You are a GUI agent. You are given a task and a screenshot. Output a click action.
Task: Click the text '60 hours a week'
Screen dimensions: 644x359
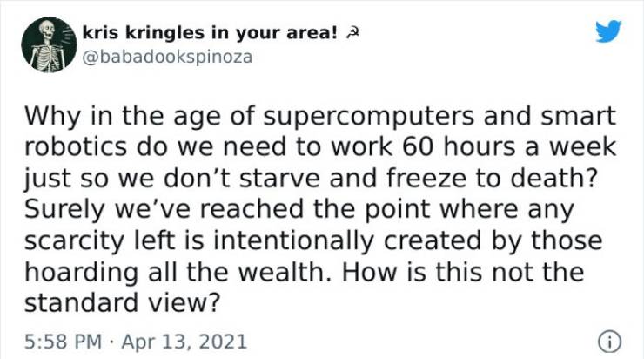click(509, 146)
